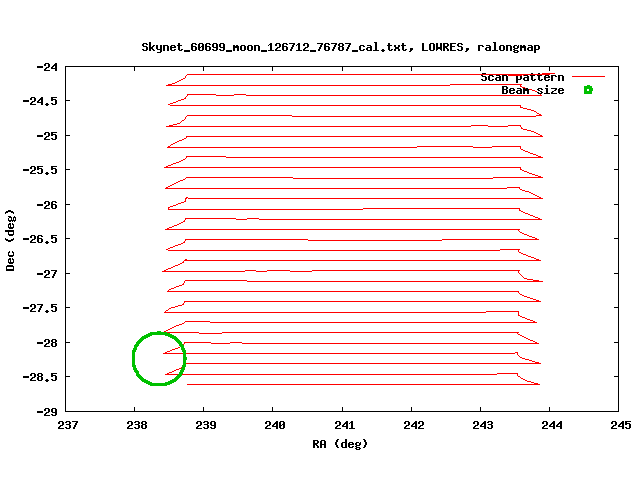This screenshot has width=640, height=480.
Task: Click the y-axis tick label -27.5
Action: [40, 308]
